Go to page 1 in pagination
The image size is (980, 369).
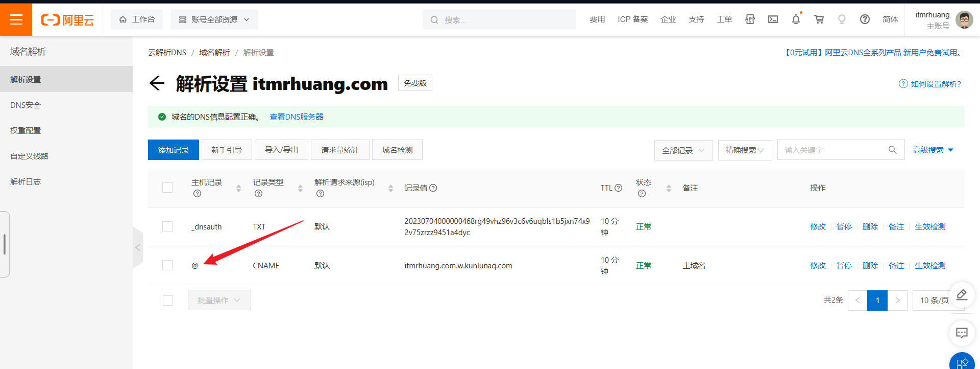click(x=877, y=301)
